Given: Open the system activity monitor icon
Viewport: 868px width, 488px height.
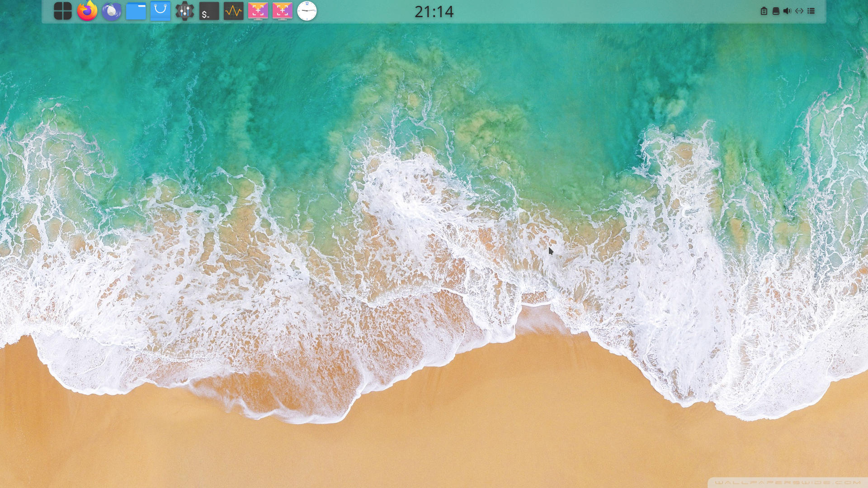Looking at the screenshot, I should pos(233,11).
